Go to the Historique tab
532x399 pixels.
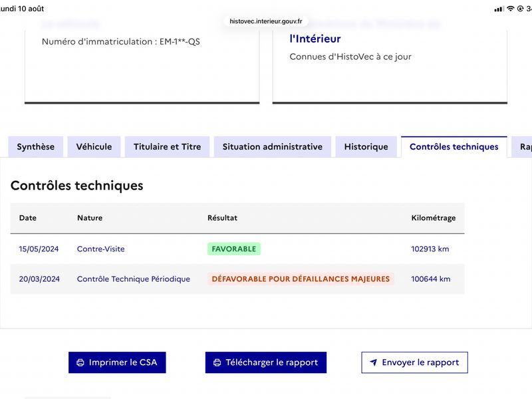pos(366,147)
